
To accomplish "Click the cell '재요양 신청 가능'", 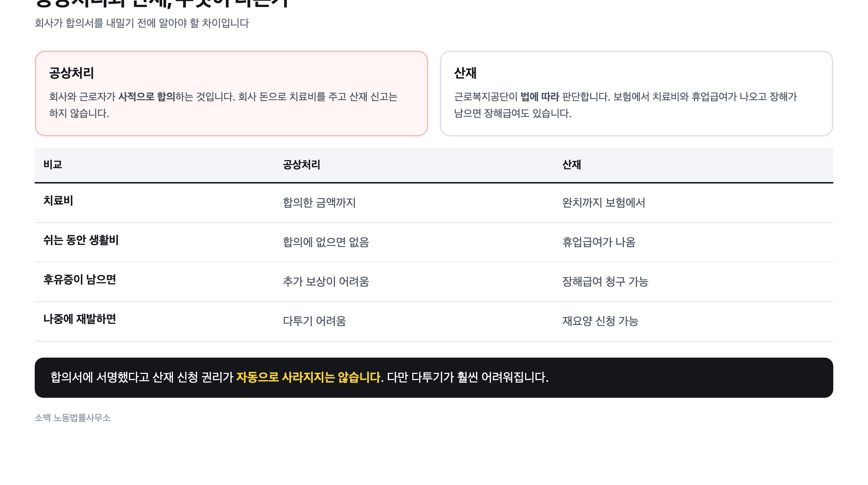I will pyautogui.click(x=600, y=321).
